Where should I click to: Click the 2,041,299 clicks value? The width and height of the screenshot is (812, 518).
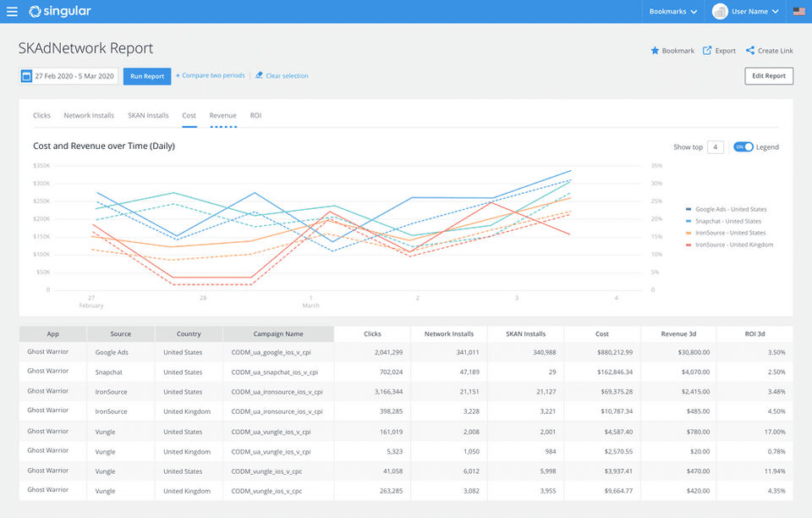pos(388,352)
